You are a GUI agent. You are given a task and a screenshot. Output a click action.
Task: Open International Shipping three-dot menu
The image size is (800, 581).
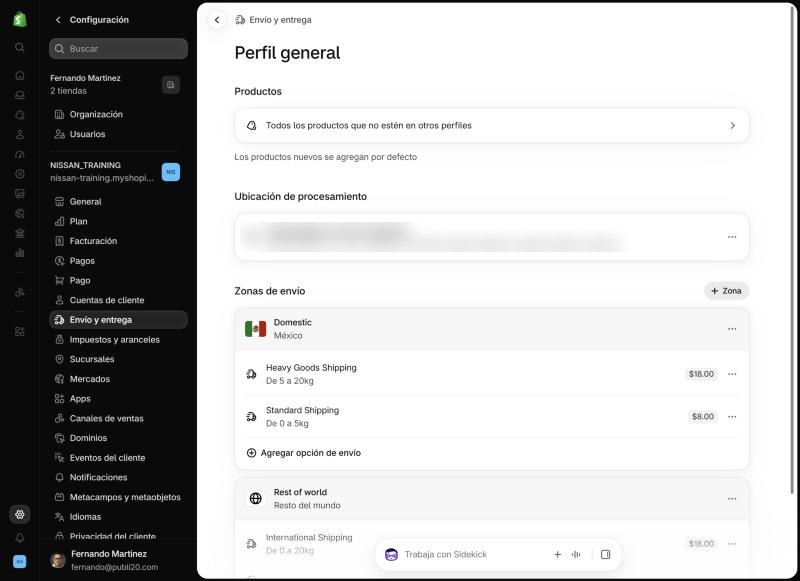coord(732,544)
